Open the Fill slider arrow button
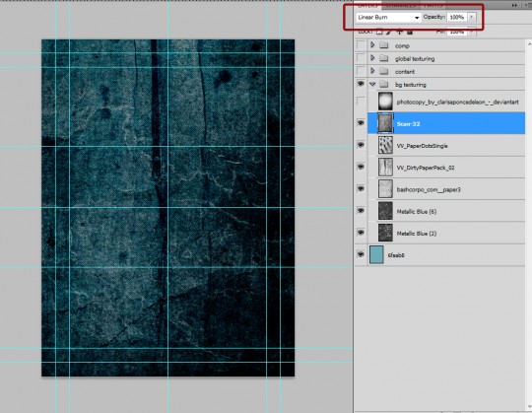532x413 pixels. [x=472, y=33]
